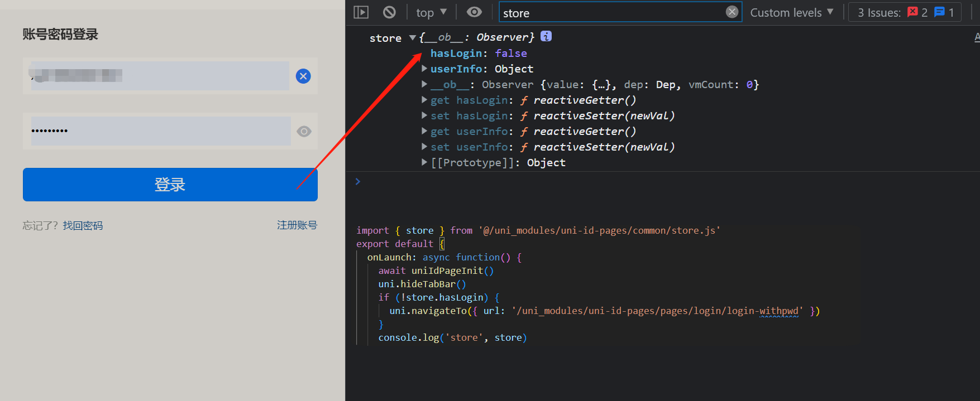The height and width of the screenshot is (401, 980).
Task: Open the Custom levels dropdown
Action: tap(791, 12)
